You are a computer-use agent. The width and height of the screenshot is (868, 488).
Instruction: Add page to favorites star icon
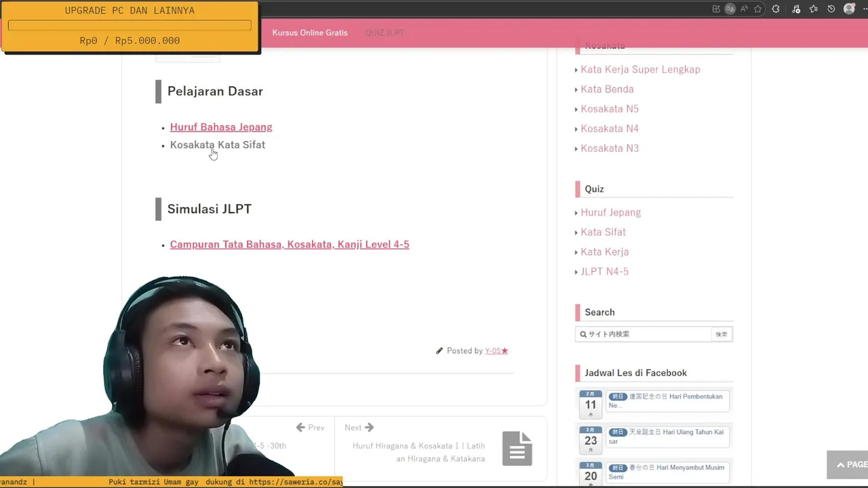(757, 9)
